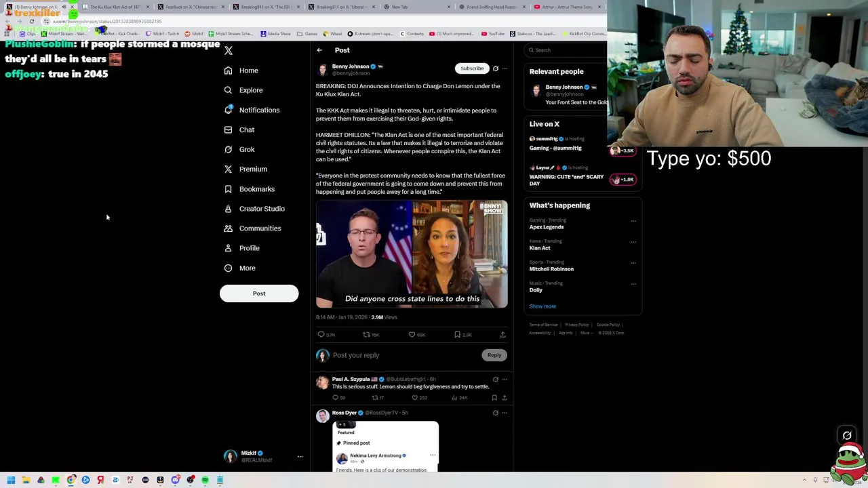Open options for Klan Act trend

pos(633,242)
